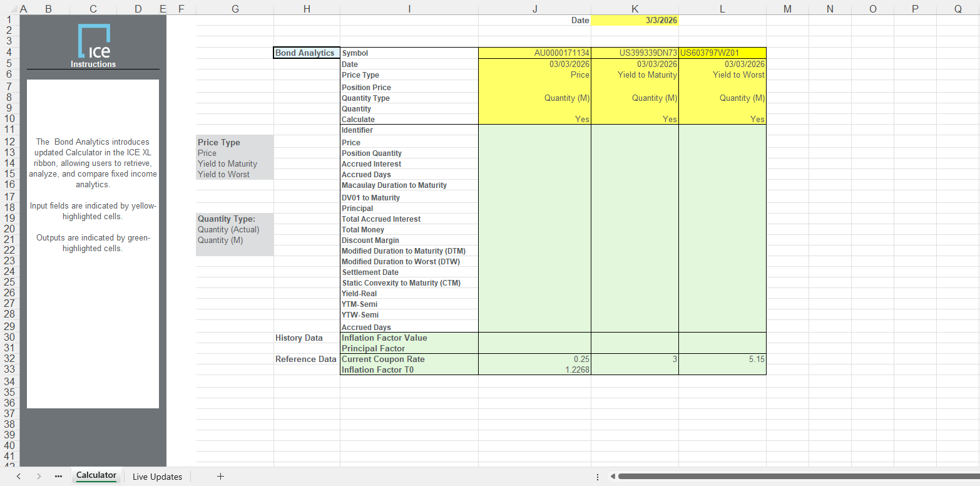Click the vertical dots tab bar resize handle
Screen dimensions: 980x486
598,477
